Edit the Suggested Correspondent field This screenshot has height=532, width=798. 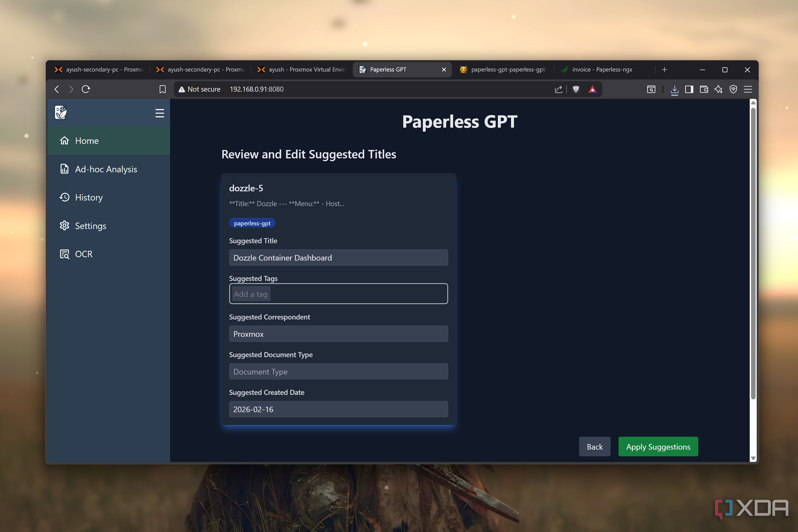pyautogui.click(x=338, y=334)
